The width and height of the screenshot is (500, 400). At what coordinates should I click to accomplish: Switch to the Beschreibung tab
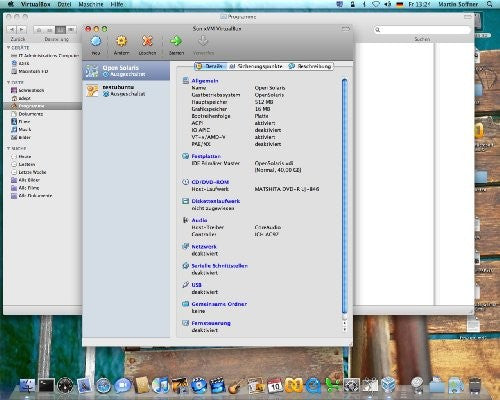coord(310,66)
